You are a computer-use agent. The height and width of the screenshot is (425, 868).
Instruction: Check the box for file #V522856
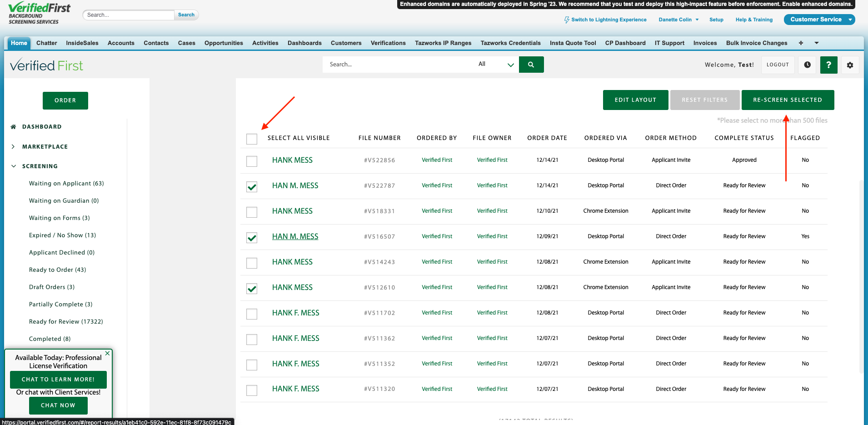pos(252,161)
